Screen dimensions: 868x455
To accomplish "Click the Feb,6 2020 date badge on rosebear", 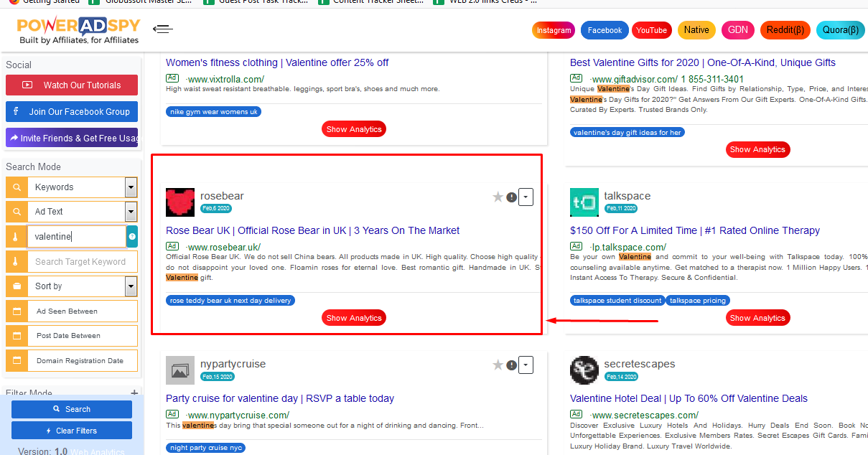I will 215,208.
